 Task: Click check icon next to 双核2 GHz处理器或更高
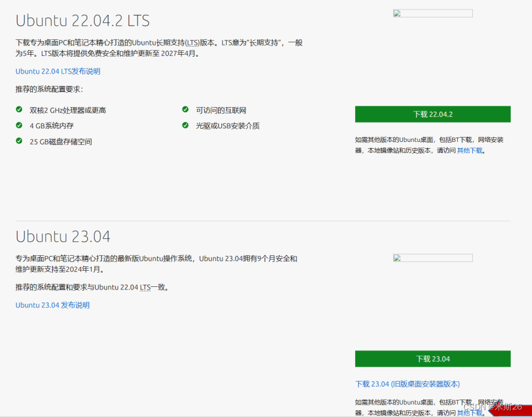point(19,109)
